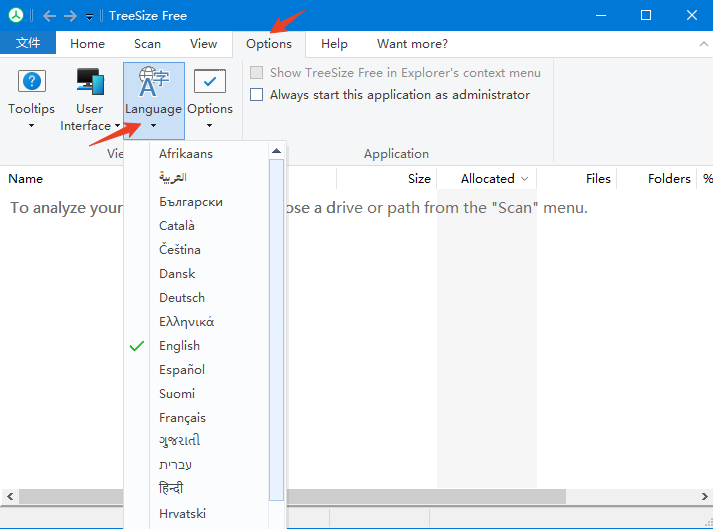Enable Always start this application as administrator
The image size is (713, 529).
[x=257, y=95]
